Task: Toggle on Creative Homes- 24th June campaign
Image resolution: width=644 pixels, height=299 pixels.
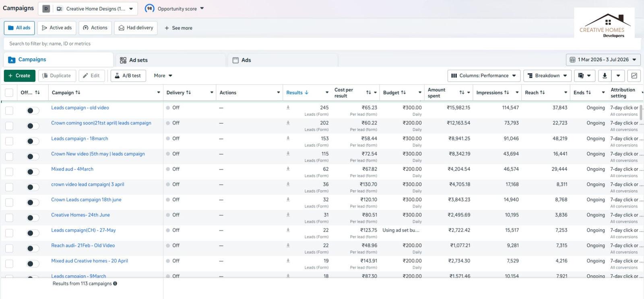Action: click(33, 218)
